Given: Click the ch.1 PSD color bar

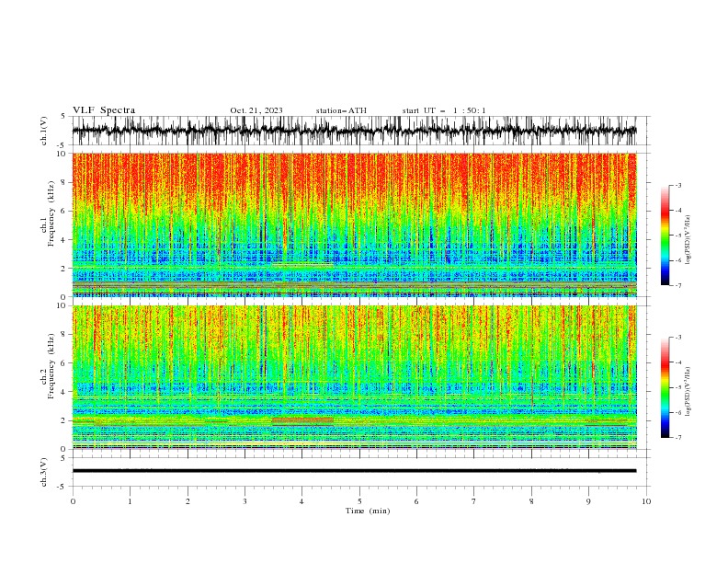Looking at the screenshot, I should (665, 236).
